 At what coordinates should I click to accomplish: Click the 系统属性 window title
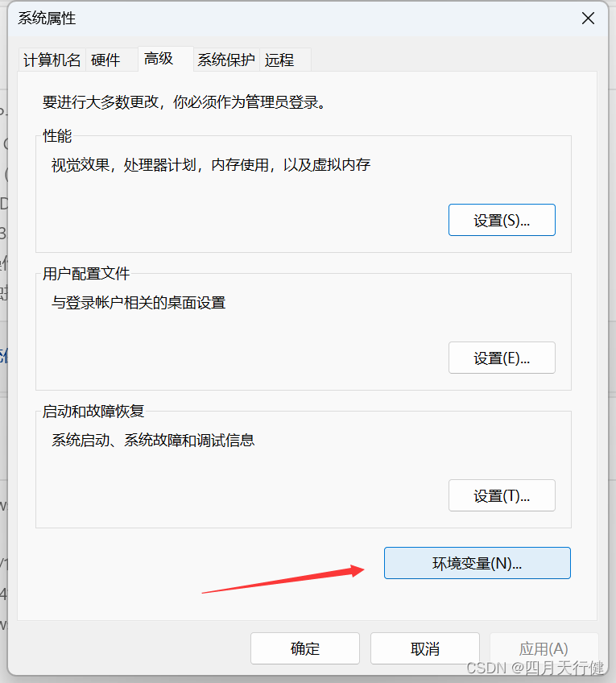[x=47, y=19]
